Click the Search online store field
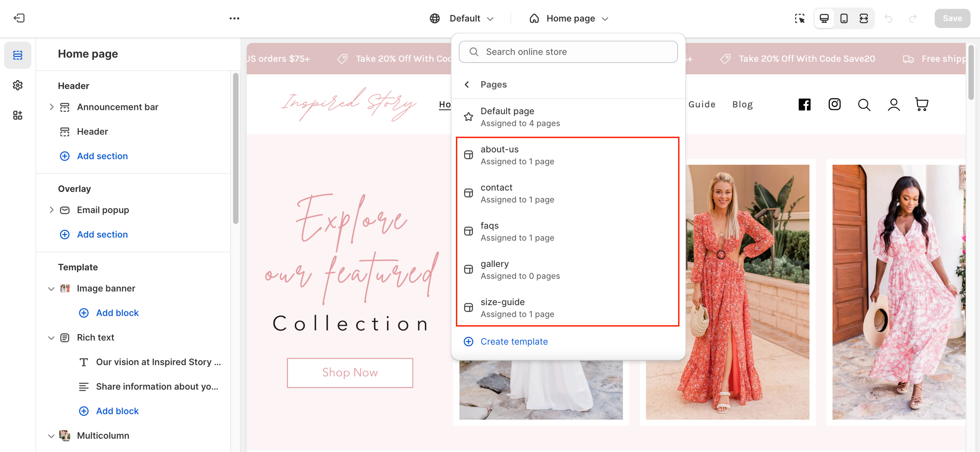The image size is (980, 452). tap(568, 52)
